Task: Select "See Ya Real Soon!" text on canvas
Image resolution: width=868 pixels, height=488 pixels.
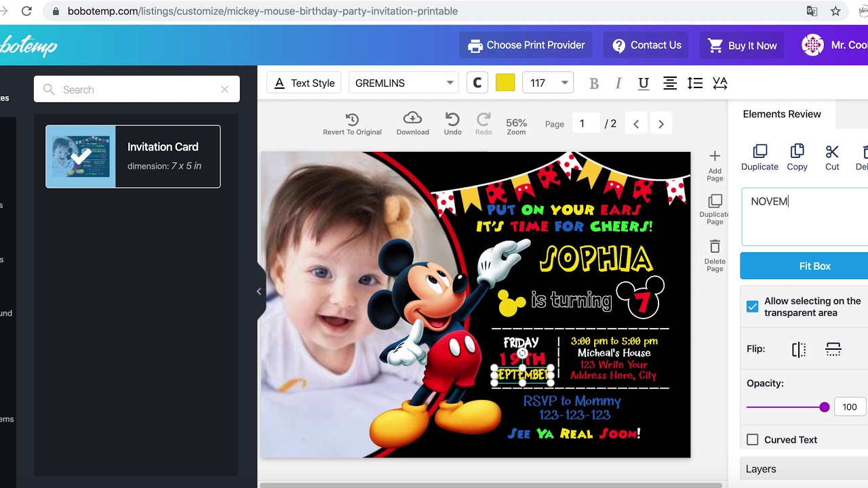Action: pyautogui.click(x=574, y=433)
